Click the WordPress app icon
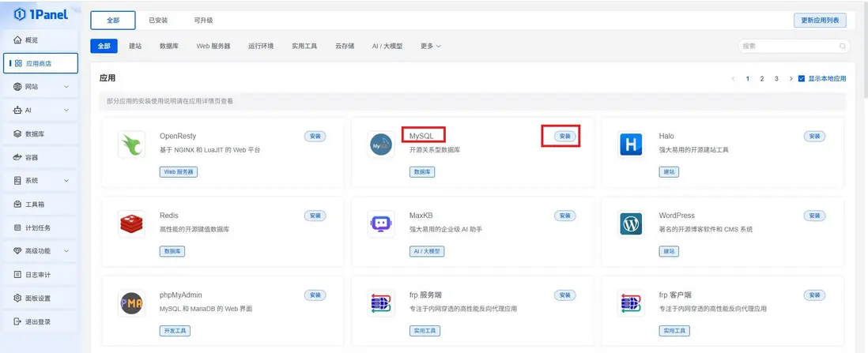 click(631, 224)
